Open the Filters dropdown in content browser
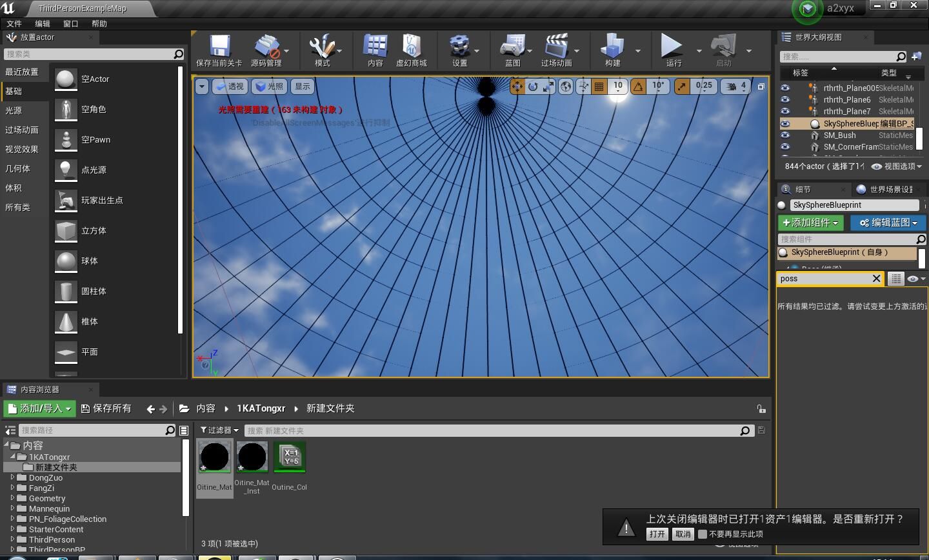This screenshot has height=560, width=929. [x=219, y=430]
